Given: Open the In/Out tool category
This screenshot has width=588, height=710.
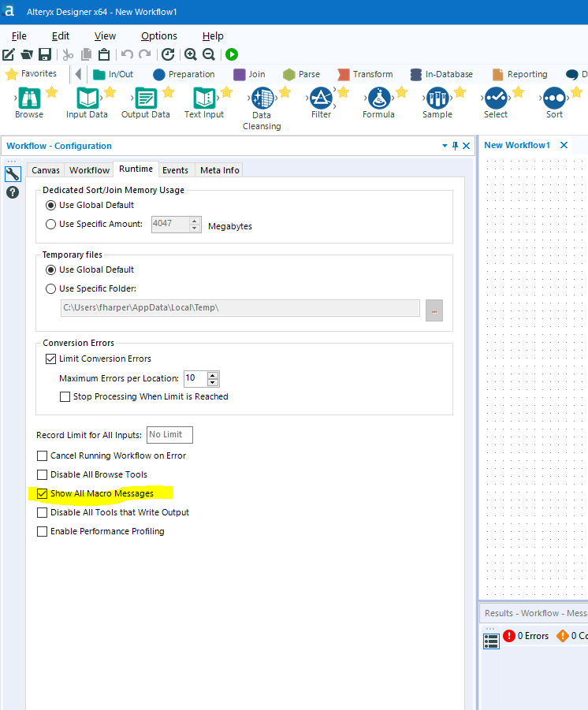Looking at the screenshot, I should pyautogui.click(x=113, y=74).
